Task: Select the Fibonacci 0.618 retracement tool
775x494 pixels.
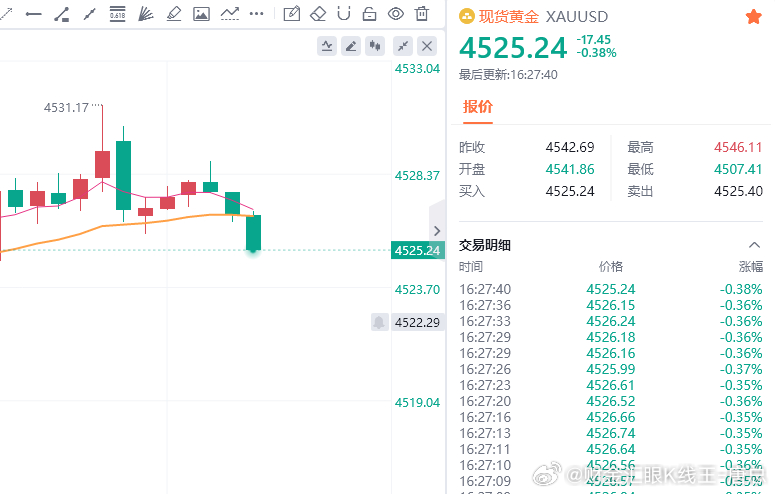Action: (118, 14)
